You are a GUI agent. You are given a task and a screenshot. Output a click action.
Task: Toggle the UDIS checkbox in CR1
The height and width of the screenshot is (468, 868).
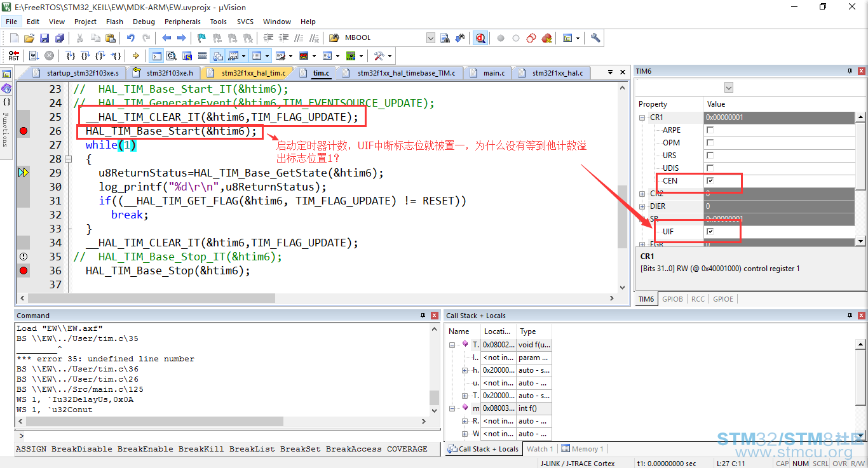tap(710, 168)
